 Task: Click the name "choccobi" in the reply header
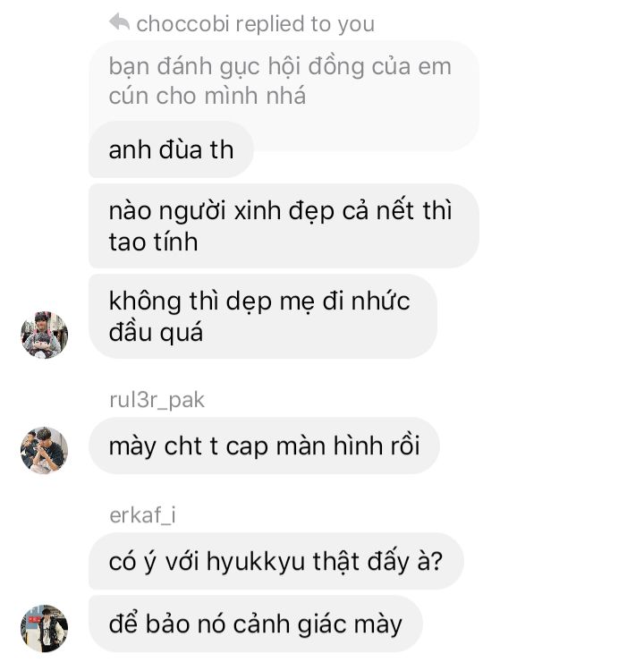[182, 23]
